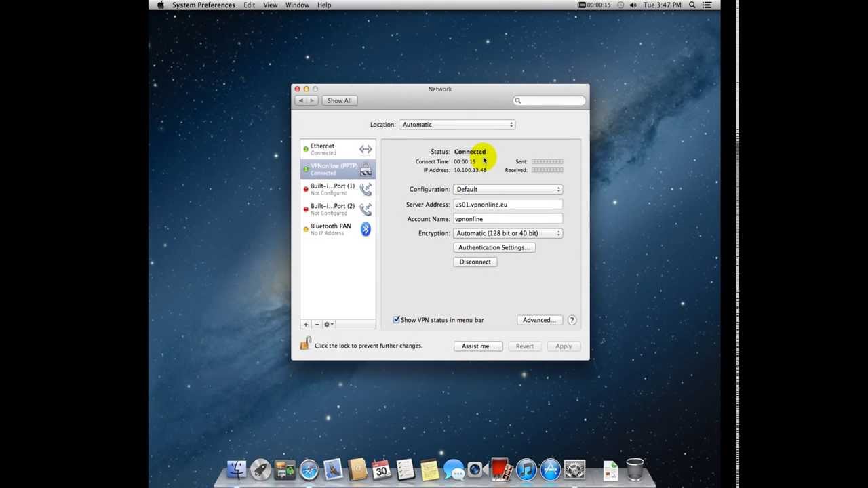
Task: Click the Apply button
Action: (x=564, y=346)
